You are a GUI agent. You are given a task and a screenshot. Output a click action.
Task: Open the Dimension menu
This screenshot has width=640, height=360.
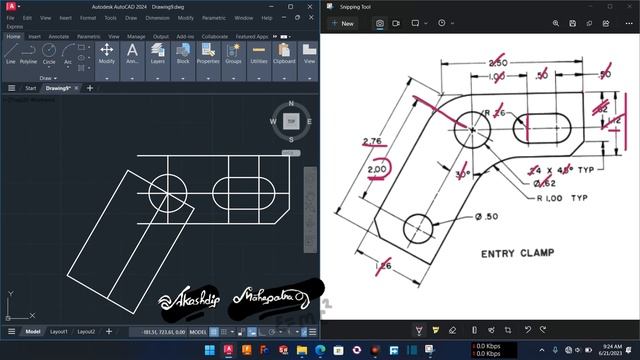157,18
